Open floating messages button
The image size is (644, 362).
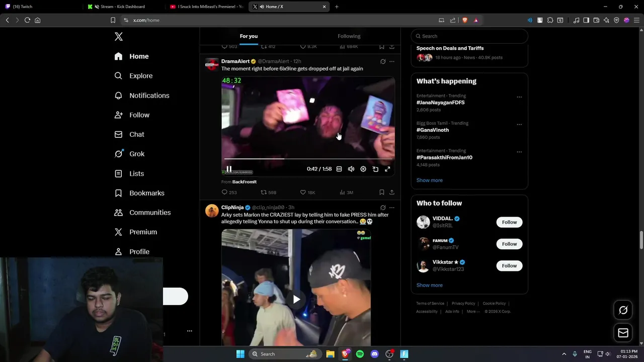(623, 333)
